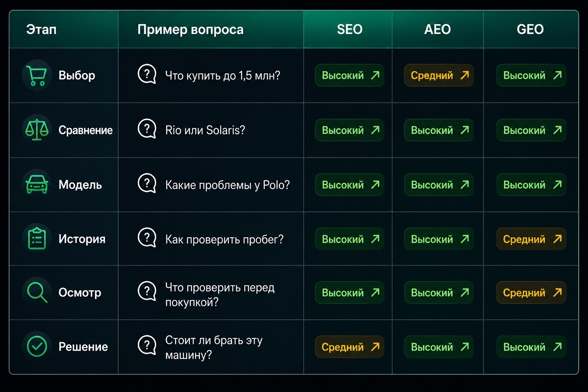Click question bubble icon beside 'Как проверить пробег?'
This screenshot has height=392, width=588.
[147, 238]
